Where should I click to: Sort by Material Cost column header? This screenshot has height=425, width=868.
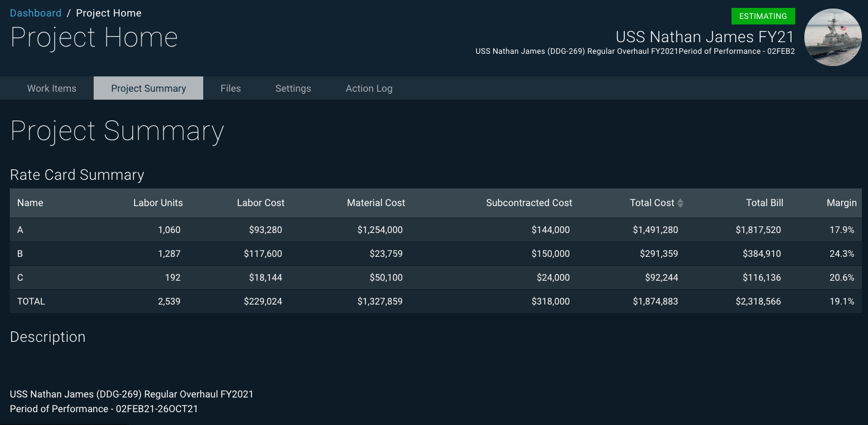click(375, 203)
